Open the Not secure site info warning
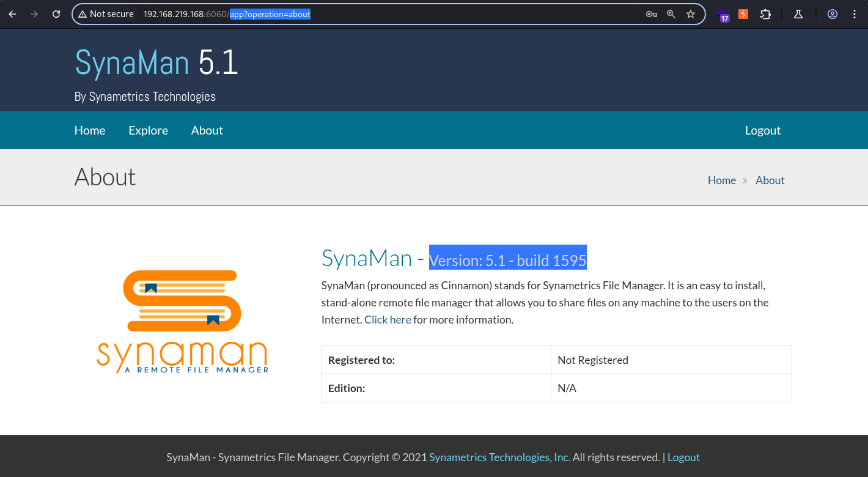Image resolution: width=868 pixels, height=477 pixels. click(106, 14)
